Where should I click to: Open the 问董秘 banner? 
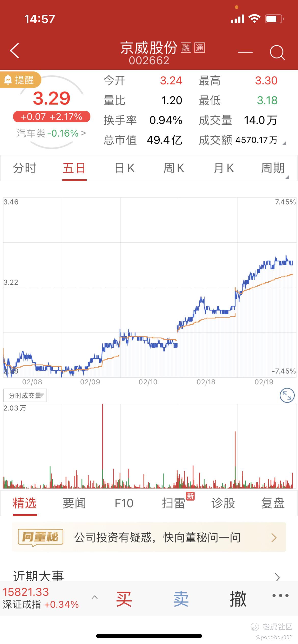pyautogui.click(x=149, y=538)
